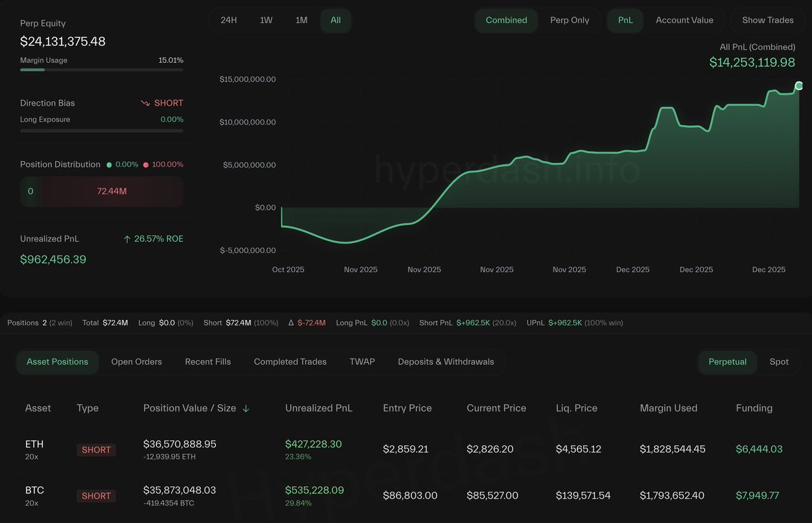Click the BTC SHORT position badge
812x523 pixels.
tap(95, 495)
